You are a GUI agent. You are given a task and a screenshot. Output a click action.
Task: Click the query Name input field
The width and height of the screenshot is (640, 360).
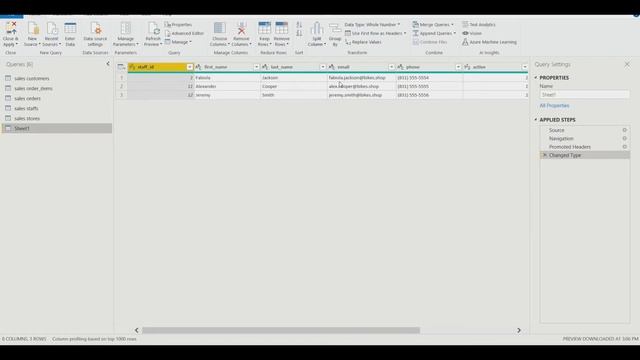(x=584, y=95)
